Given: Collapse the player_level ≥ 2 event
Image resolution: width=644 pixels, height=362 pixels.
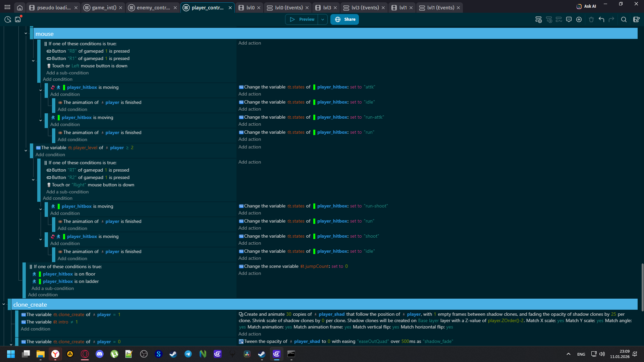Looking at the screenshot, I should pyautogui.click(x=26, y=151).
